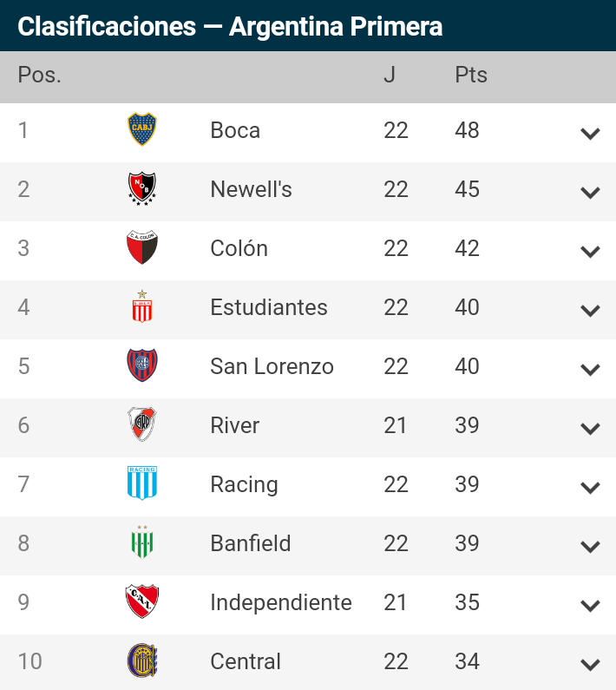Click the Estudiantes red striped badge
This screenshot has width=616, height=690.
point(141,306)
